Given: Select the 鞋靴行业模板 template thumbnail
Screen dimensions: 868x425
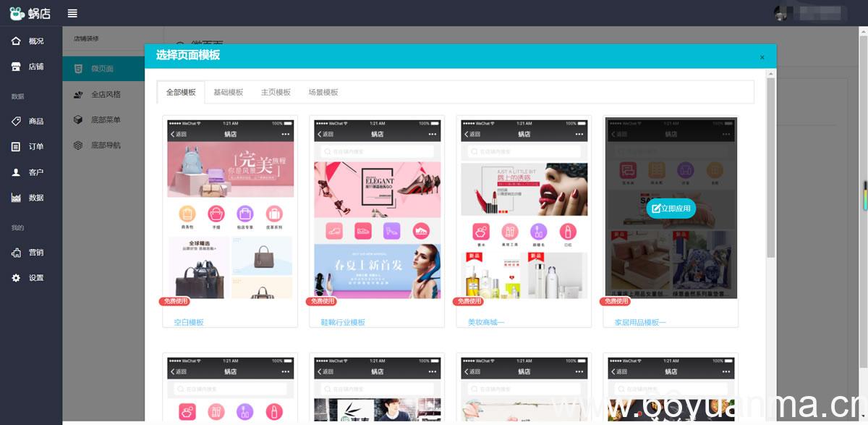Looking at the screenshot, I should point(378,208).
